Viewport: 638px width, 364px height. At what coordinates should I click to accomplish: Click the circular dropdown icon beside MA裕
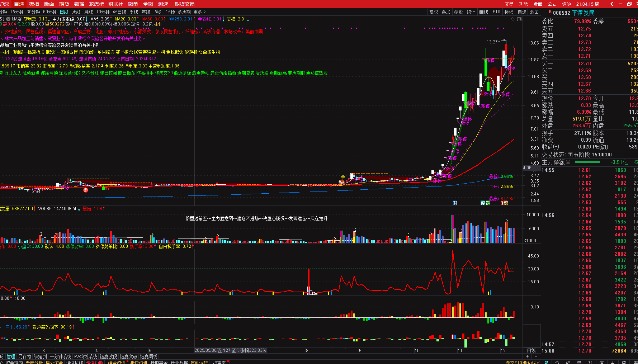[x=8, y=19]
